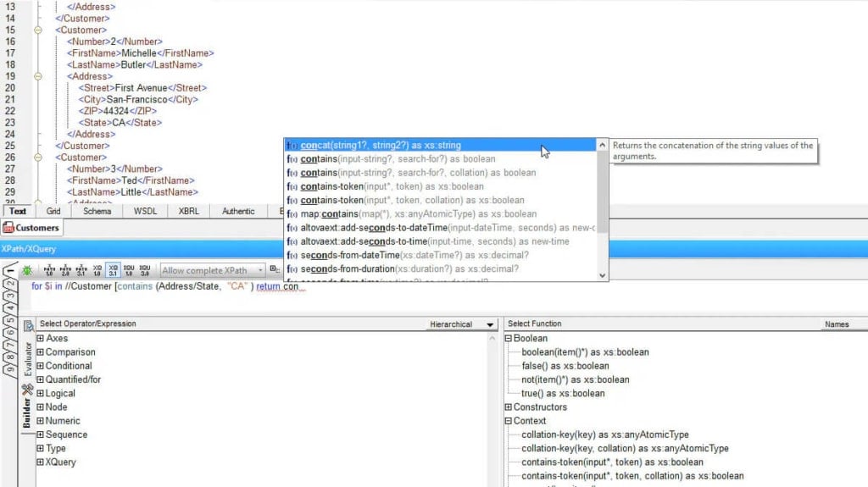Select the XPath 1.0 version icon
This screenshot has width=868, height=487.
tap(49, 270)
